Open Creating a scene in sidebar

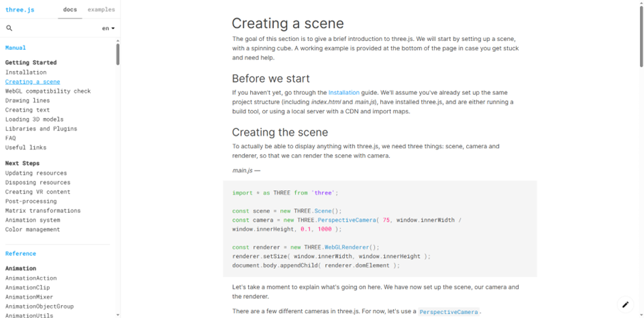pyautogui.click(x=33, y=81)
